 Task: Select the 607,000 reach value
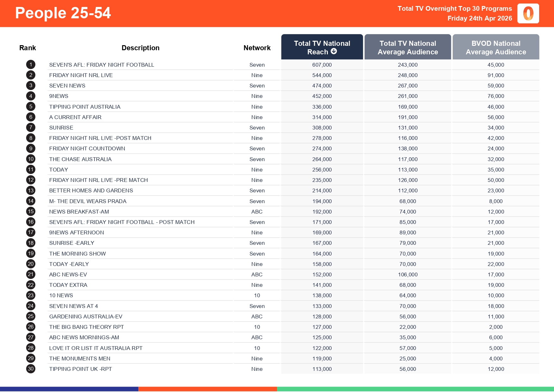click(322, 65)
